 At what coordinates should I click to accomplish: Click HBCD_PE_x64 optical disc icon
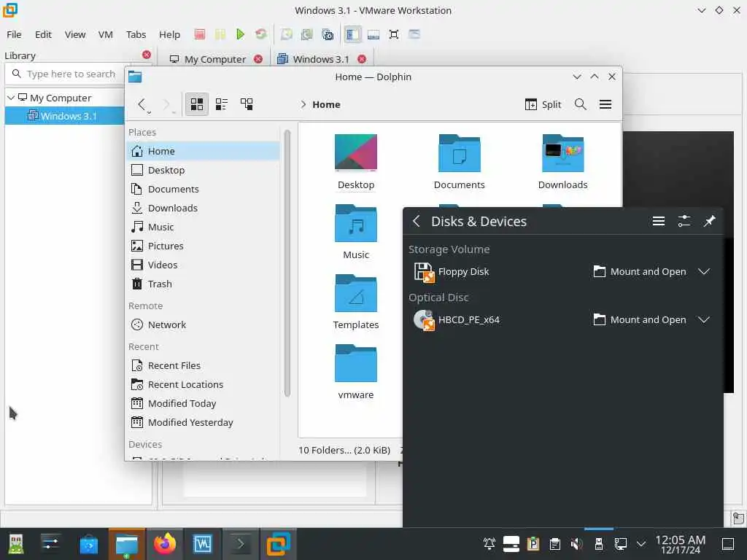[x=424, y=320]
